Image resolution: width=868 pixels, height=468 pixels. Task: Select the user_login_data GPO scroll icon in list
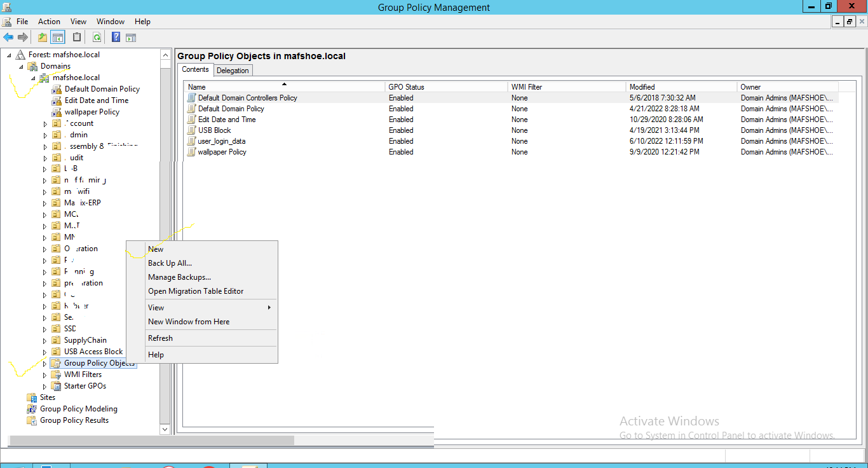click(191, 141)
